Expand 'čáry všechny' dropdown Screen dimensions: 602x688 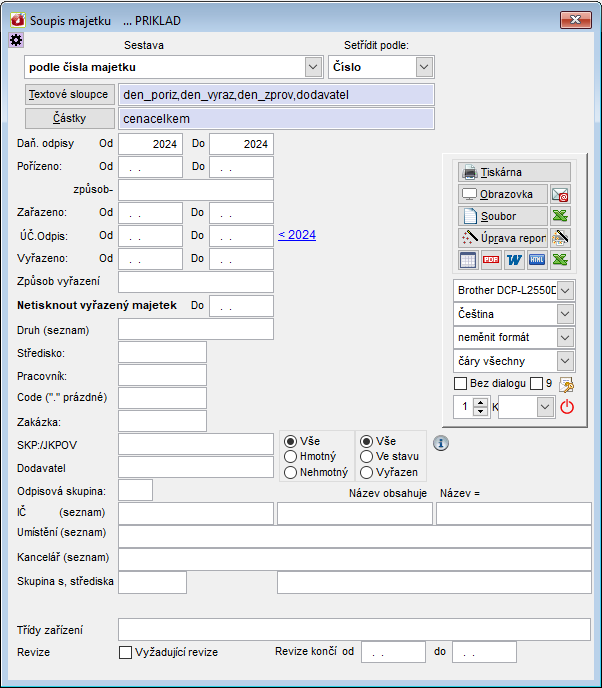pyautogui.click(x=565, y=361)
